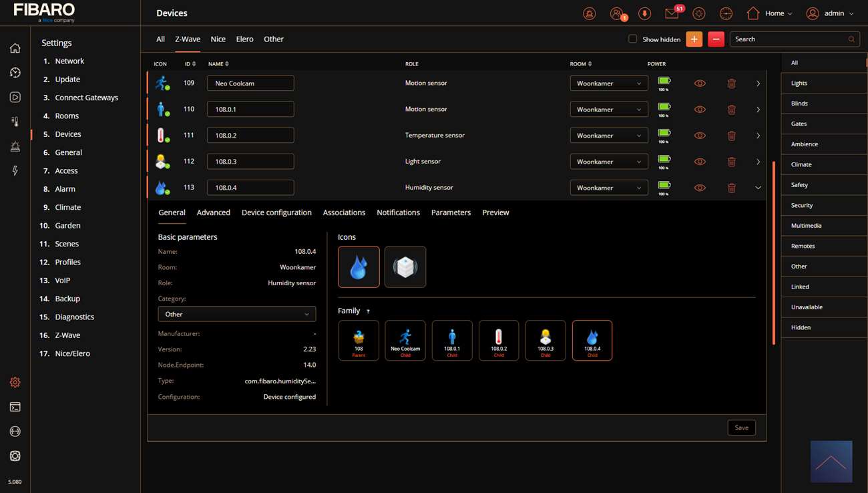Select the white cube sensor icon option

click(x=405, y=267)
